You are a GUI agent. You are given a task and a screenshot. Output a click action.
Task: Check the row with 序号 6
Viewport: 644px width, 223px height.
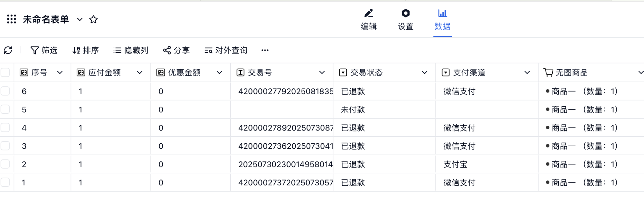(x=5, y=91)
